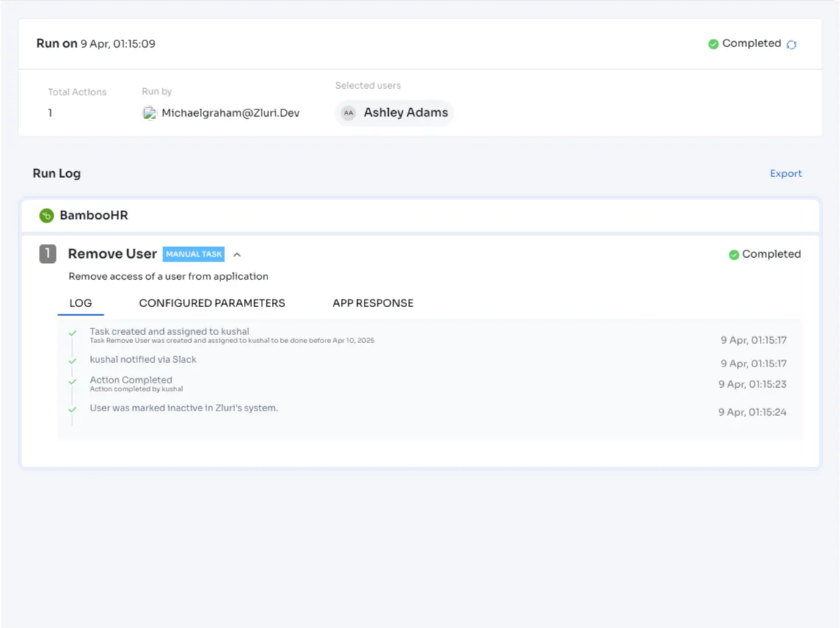The height and width of the screenshot is (628, 840).
Task: Click the green Completed check icon at top
Action: pyautogui.click(x=713, y=44)
